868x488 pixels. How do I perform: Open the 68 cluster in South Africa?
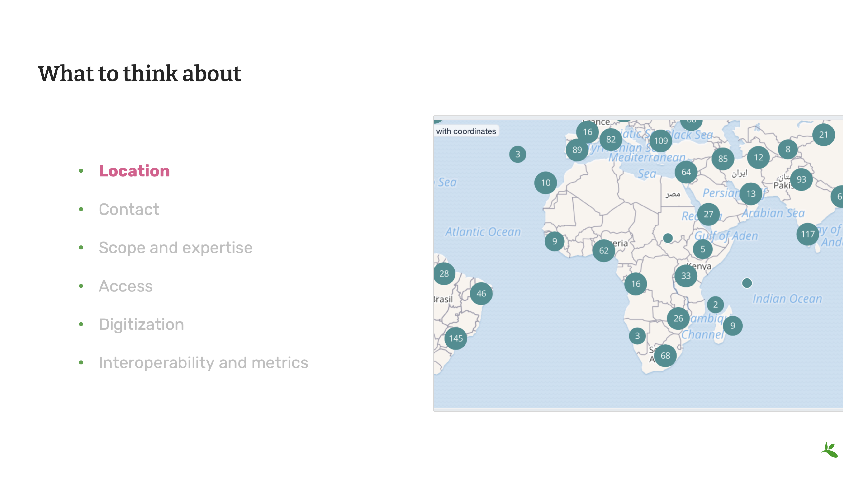point(665,356)
